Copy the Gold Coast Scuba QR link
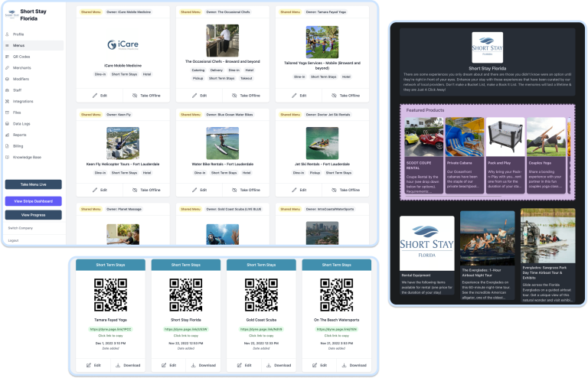 (261, 329)
